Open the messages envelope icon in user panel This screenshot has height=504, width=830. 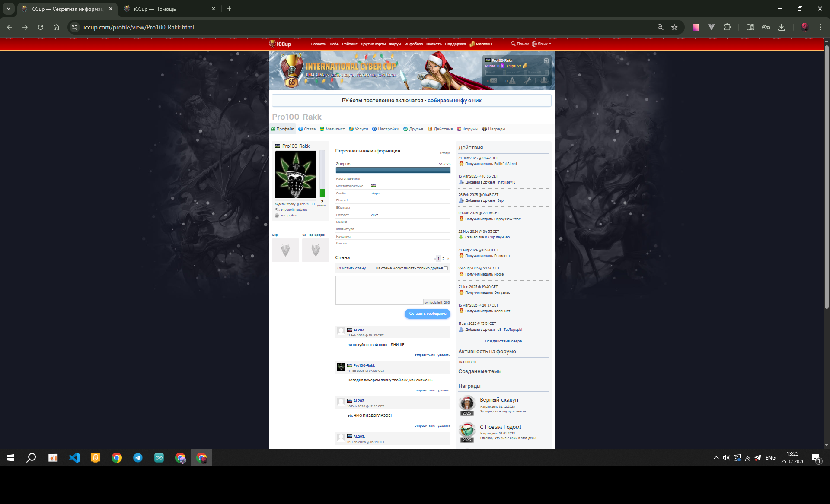[x=494, y=81]
